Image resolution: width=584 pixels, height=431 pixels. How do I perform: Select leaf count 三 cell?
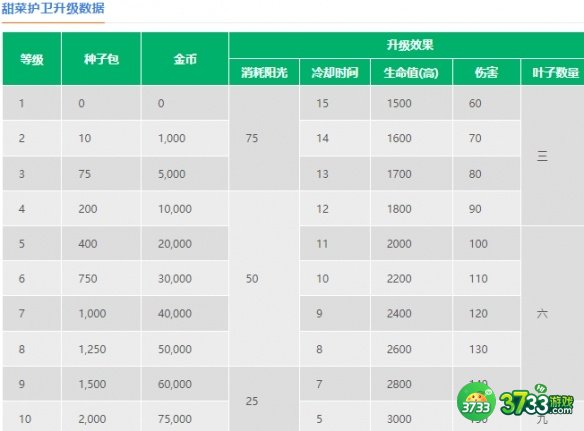[552, 156]
